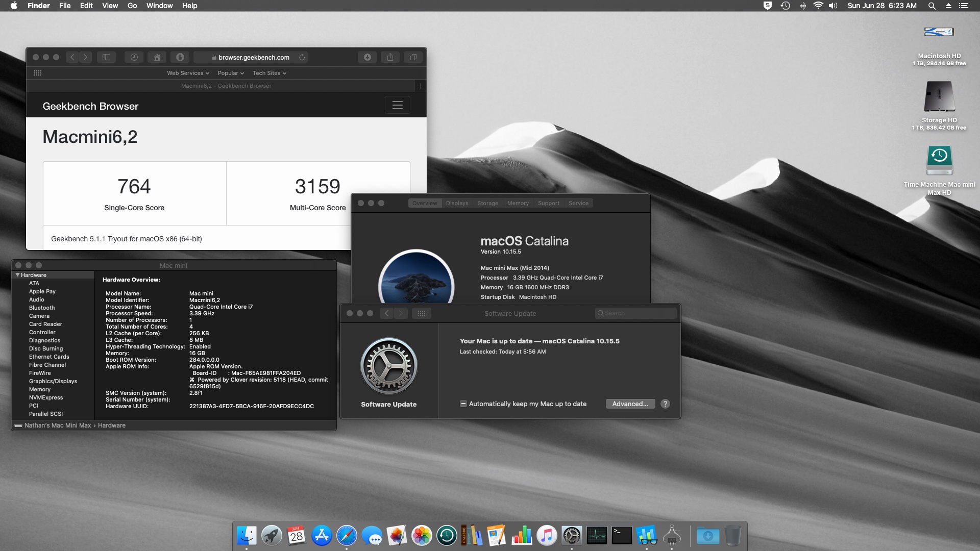Launch Time Machine from the Dock
Viewport: 980px width, 551px height.
pos(447,536)
